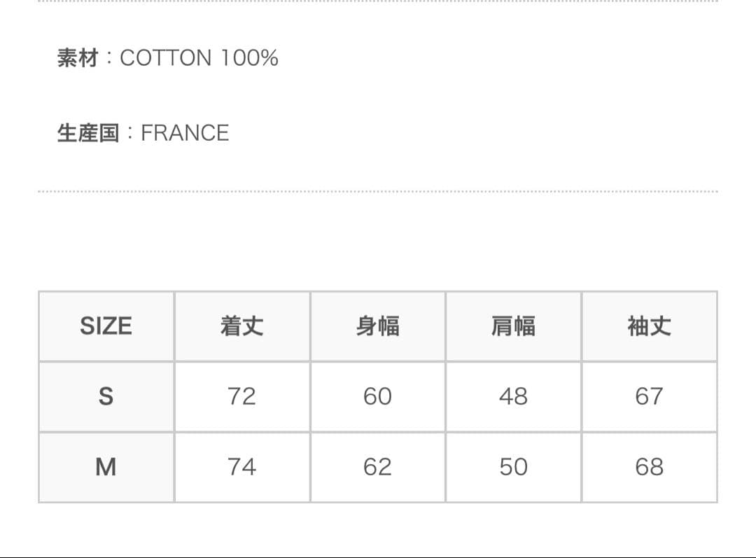Screen dimensions: 756x558
Task: Select the 袖丈 column header
Action: pos(649,326)
